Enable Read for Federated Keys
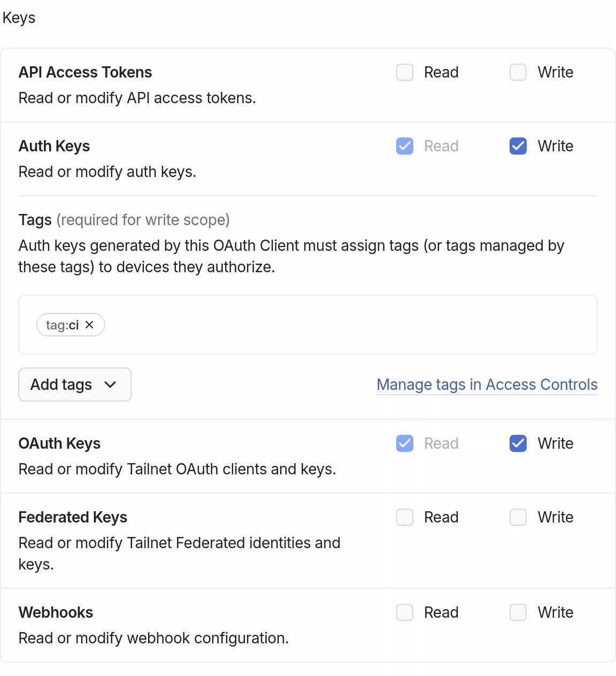This screenshot has width=616, height=676. pyautogui.click(x=405, y=517)
